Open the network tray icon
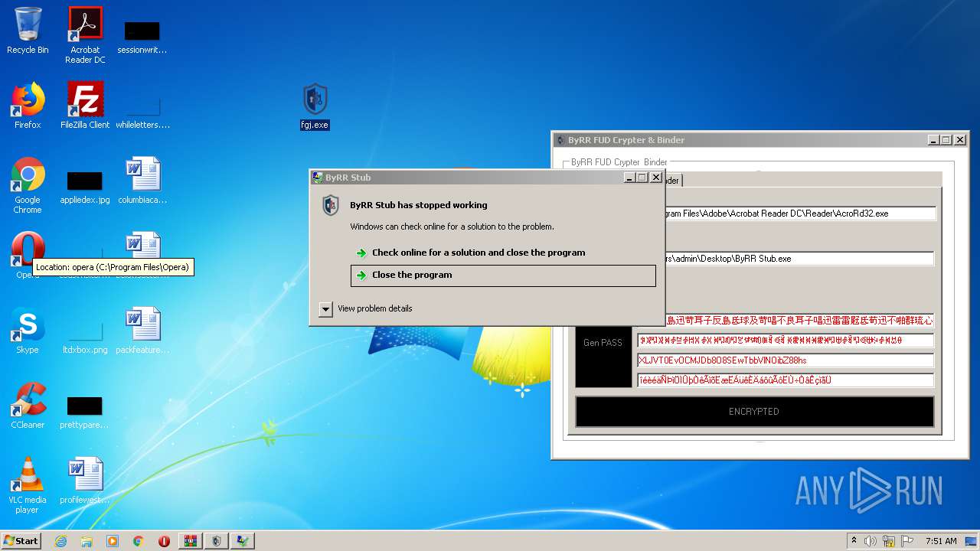Viewport: 980px width, 551px height. click(x=889, y=541)
